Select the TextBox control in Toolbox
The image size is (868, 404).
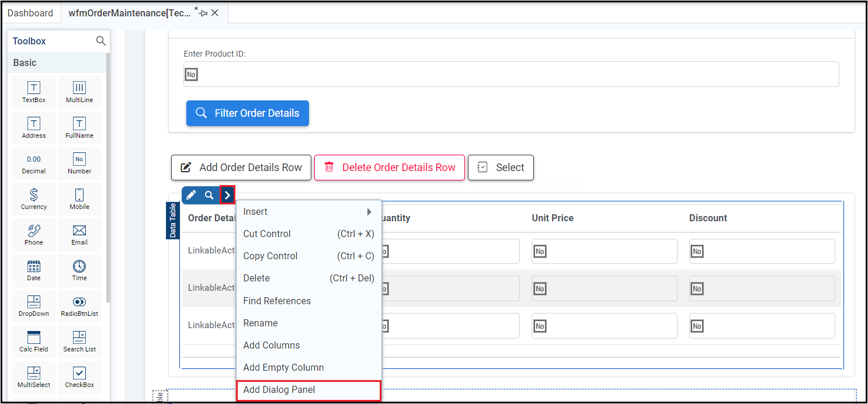click(x=34, y=92)
